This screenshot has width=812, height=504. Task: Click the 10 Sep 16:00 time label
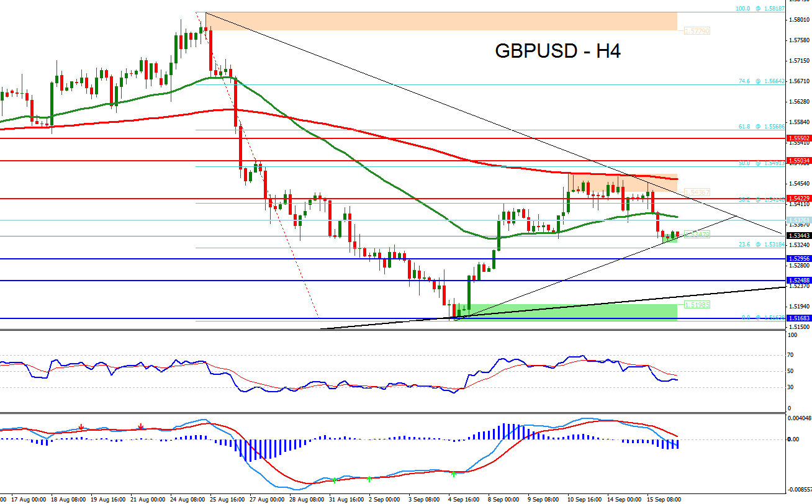tap(585, 499)
